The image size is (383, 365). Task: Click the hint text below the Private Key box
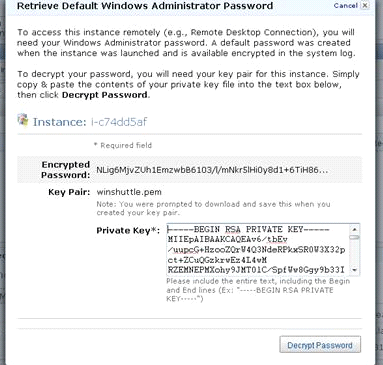tap(258, 290)
